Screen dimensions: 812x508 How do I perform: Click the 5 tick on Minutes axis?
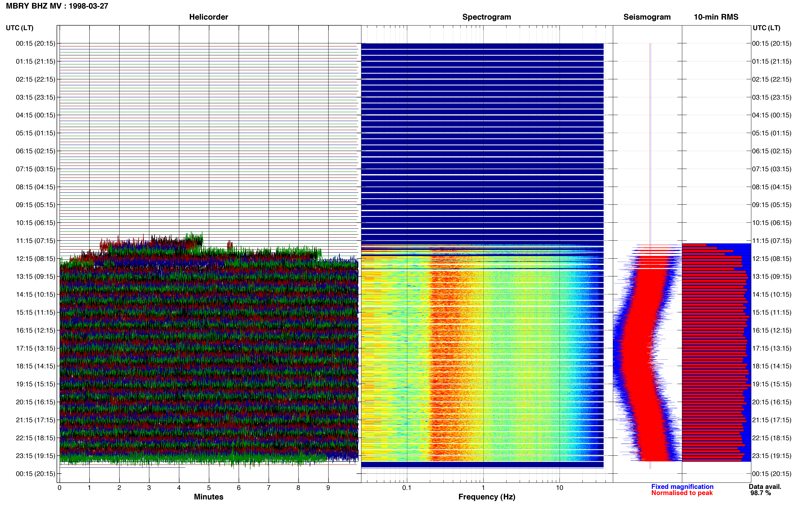pyautogui.click(x=209, y=487)
